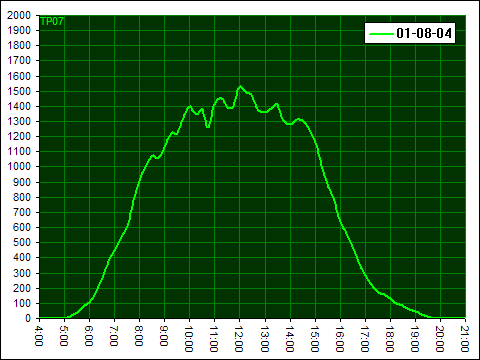This screenshot has height=360, width=480.
Task: Click the 500 y-axis label
Action: click(22, 243)
